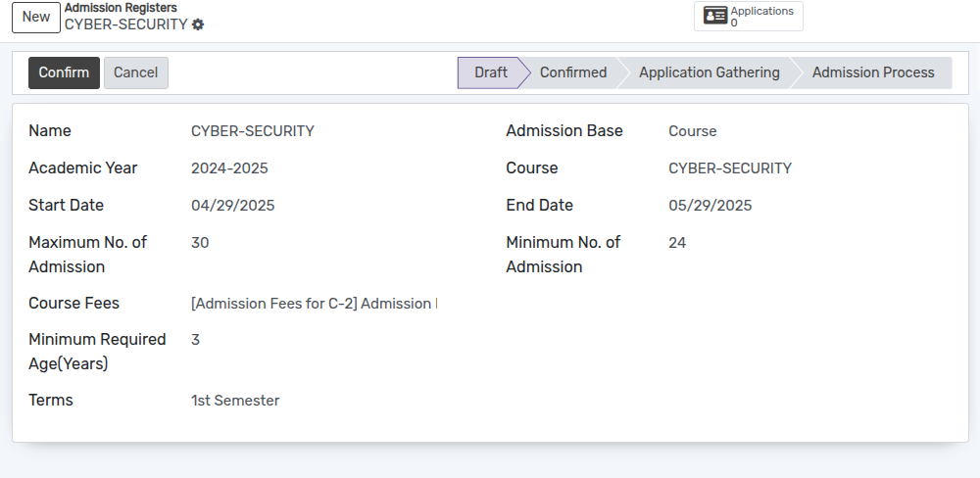Open the gear actions menu beside CYBER-SECURITY
Viewport: 980px width, 478px height.
coord(198,24)
